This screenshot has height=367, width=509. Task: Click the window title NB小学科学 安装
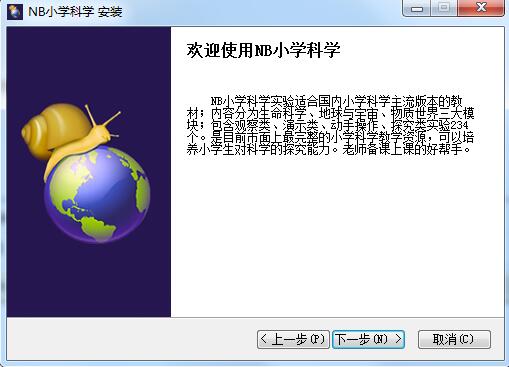point(75,12)
